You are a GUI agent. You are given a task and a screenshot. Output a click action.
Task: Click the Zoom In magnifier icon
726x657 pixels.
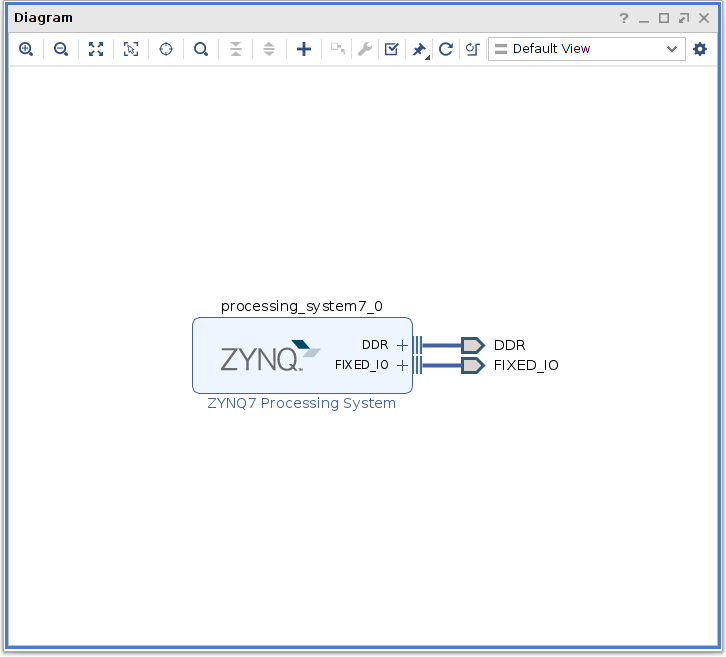tap(26, 49)
